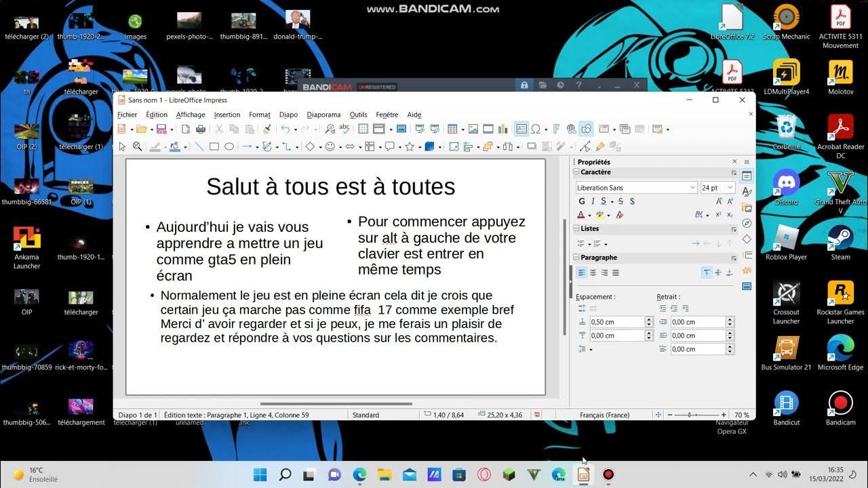Click the Rotate tool icon
This screenshot has height=488, width=868.
coord(454,146)
